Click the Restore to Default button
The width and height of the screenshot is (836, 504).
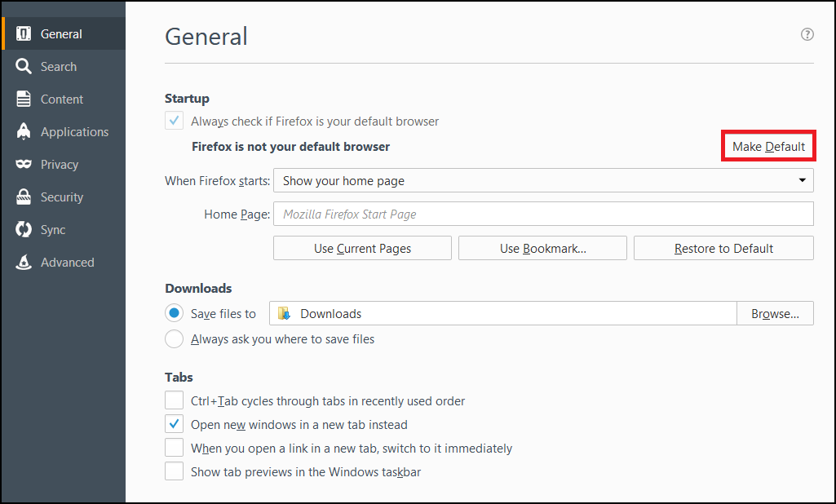[x=723, y=248]
